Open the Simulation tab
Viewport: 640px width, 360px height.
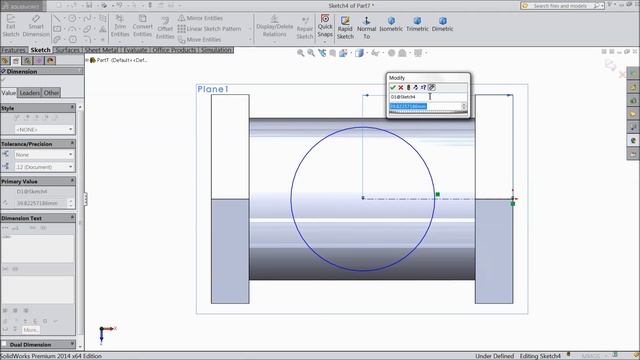pyautogui.click(x=216, y=50)
